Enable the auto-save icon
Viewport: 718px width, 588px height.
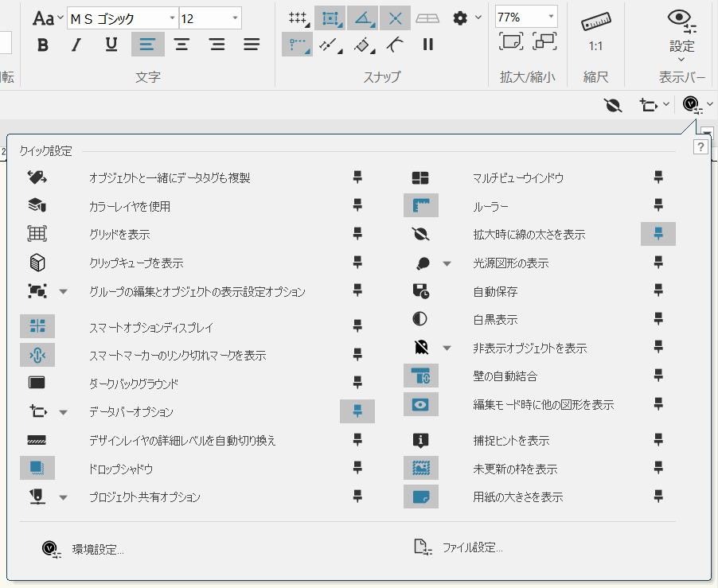click(x=421, y=291)
